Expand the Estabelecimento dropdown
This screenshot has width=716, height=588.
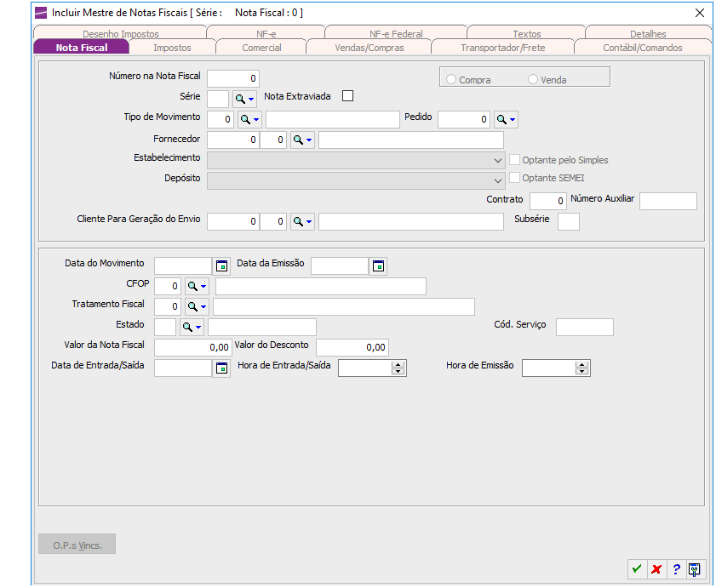pos(498,160)
